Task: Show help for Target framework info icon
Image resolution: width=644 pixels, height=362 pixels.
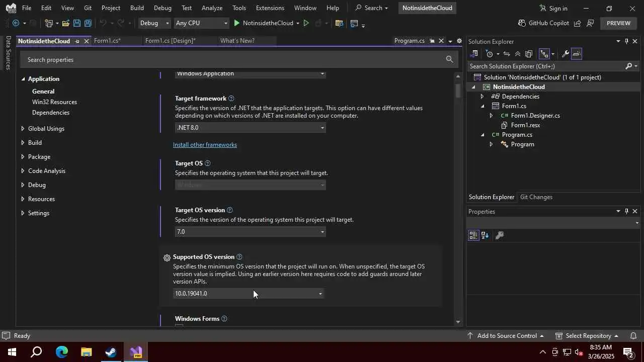Action: point(231,99)
